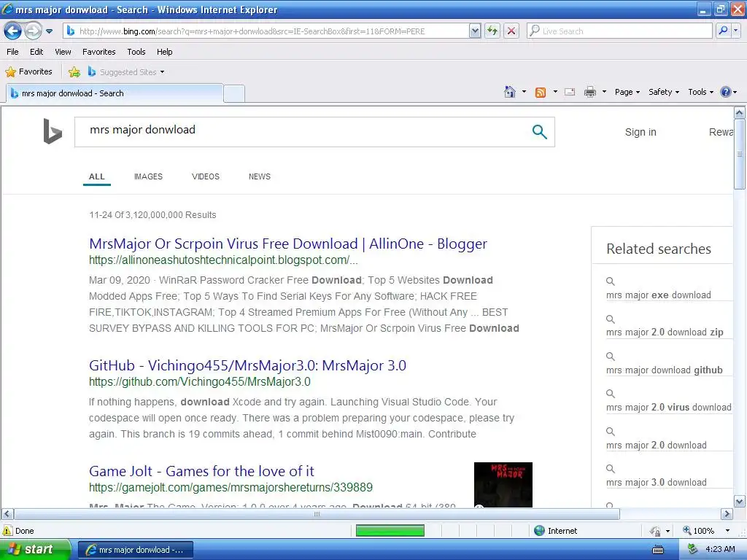Open the Page command bar menu
The image size is (747, 560).
627,92
